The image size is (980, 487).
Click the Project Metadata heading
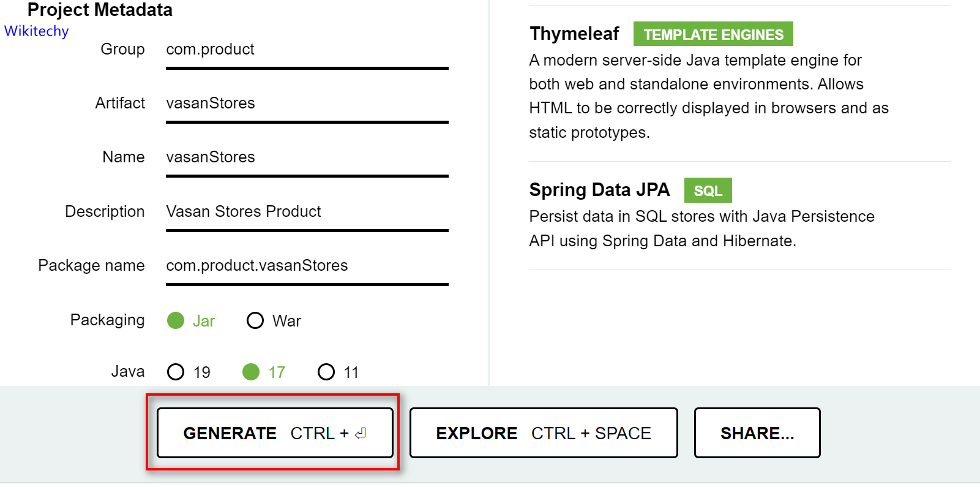coord(100,10)
